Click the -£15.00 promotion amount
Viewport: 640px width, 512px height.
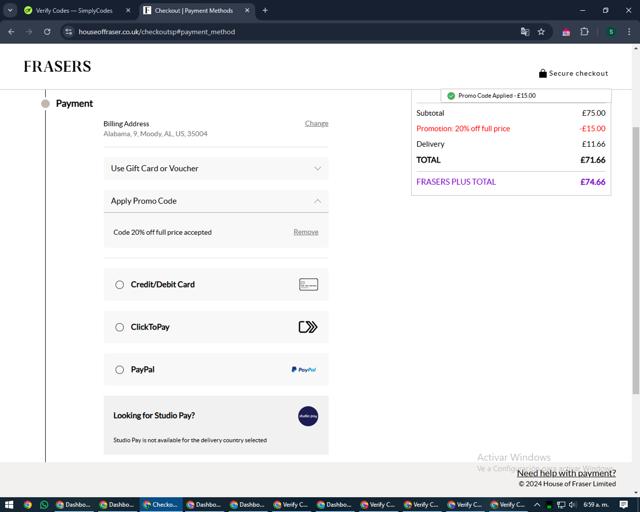pos(592,129)
